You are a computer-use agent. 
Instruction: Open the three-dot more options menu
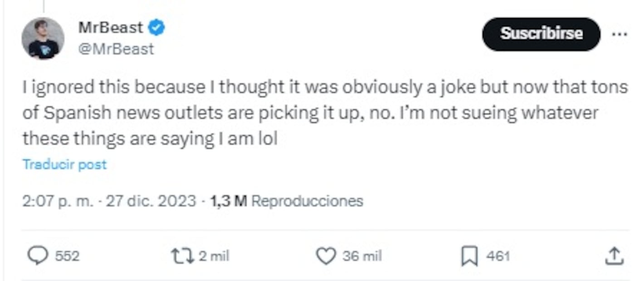[620, 34]
